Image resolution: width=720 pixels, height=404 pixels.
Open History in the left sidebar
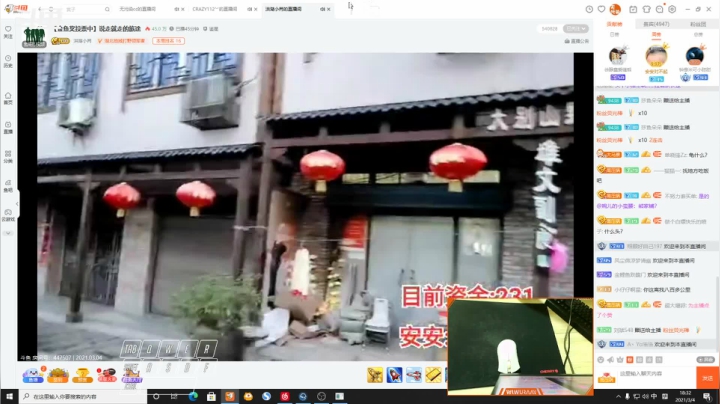point(8,62)
